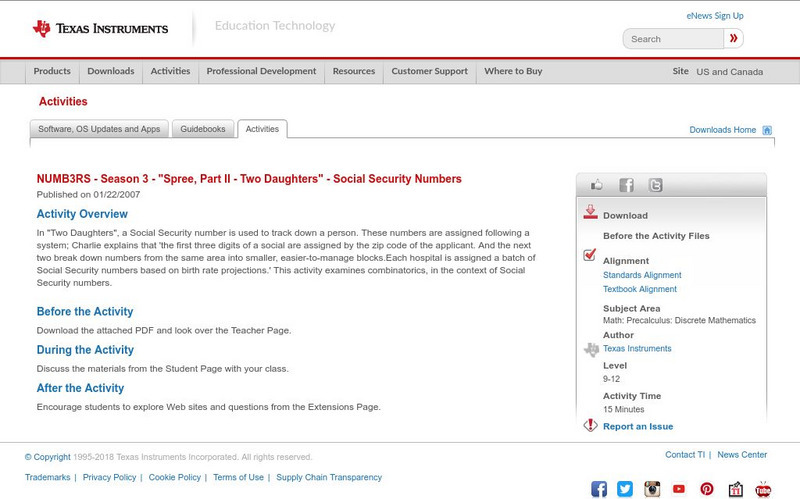
Task: Click the red Activities page heading
Action: [63, 102]
